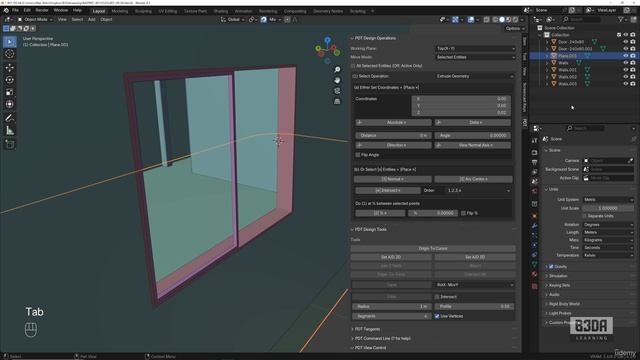
Task: Click the Angle value field
Action: (472, 135)
